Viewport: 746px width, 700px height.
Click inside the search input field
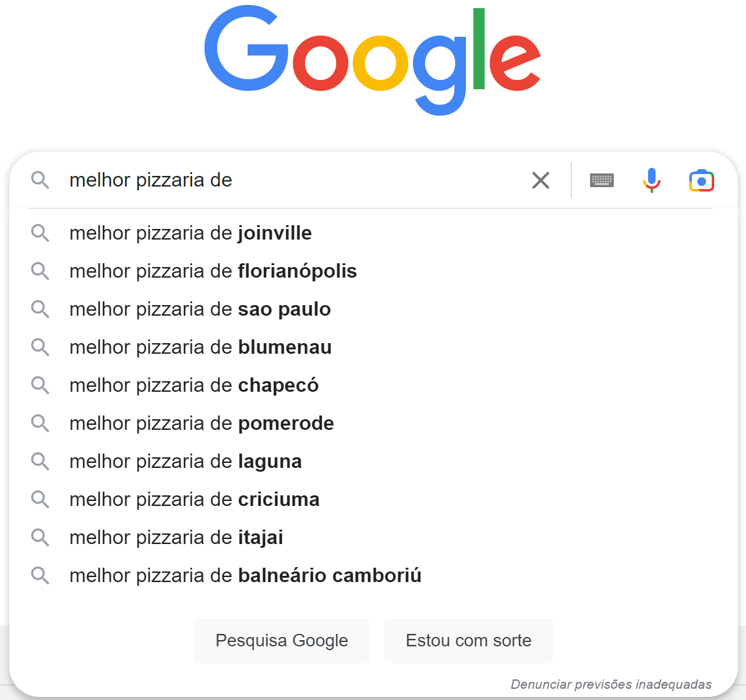(281, 180)
